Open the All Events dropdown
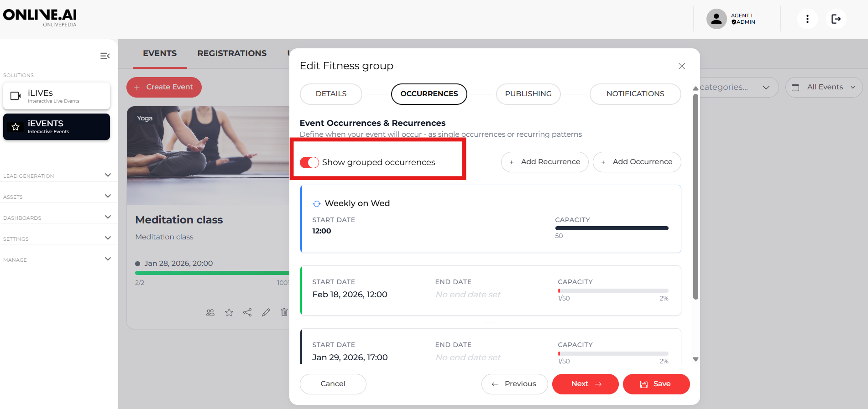The height and width of the screenshot is (409, 868). tap(824, 87)
